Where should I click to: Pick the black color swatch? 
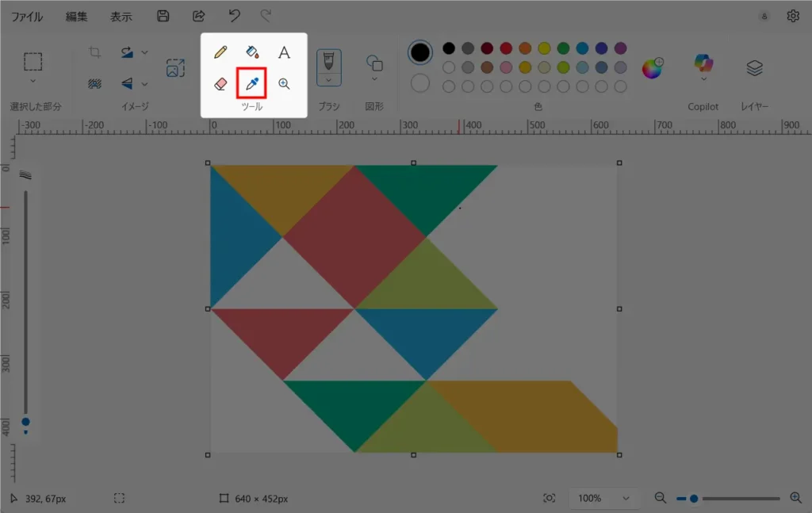pos(449,48)
